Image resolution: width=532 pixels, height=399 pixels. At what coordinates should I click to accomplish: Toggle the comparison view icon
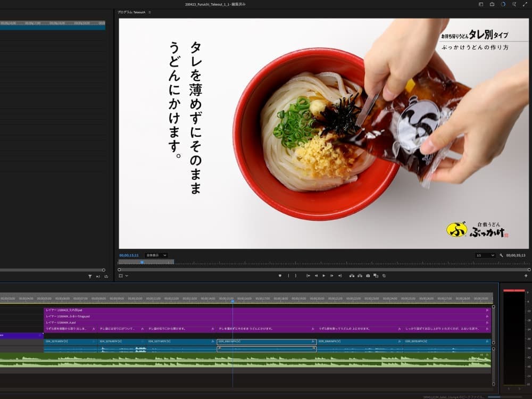click(x=376, y=276)
